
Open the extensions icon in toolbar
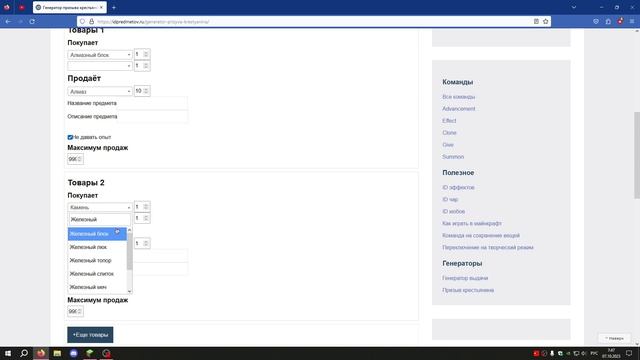point(608,21)
